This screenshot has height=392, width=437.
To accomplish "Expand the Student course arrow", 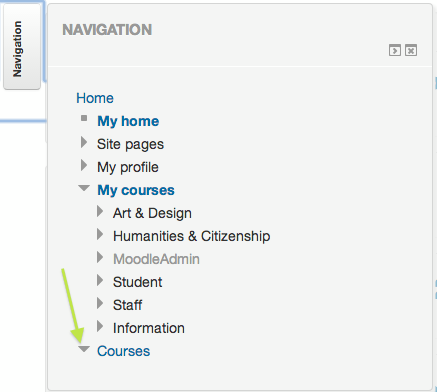I will click(100, 280).
